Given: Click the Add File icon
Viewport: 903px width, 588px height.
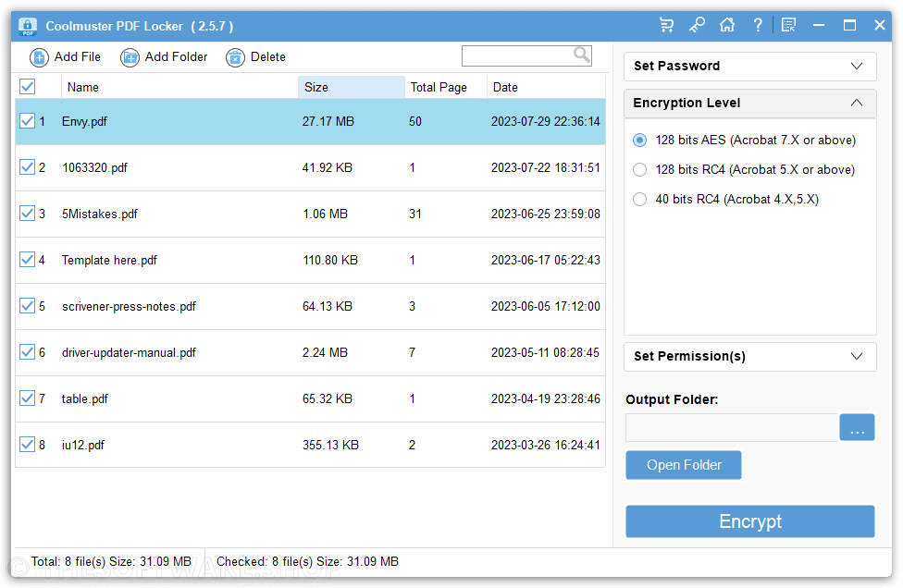Looking at the screenshot, I should [39, 57].
